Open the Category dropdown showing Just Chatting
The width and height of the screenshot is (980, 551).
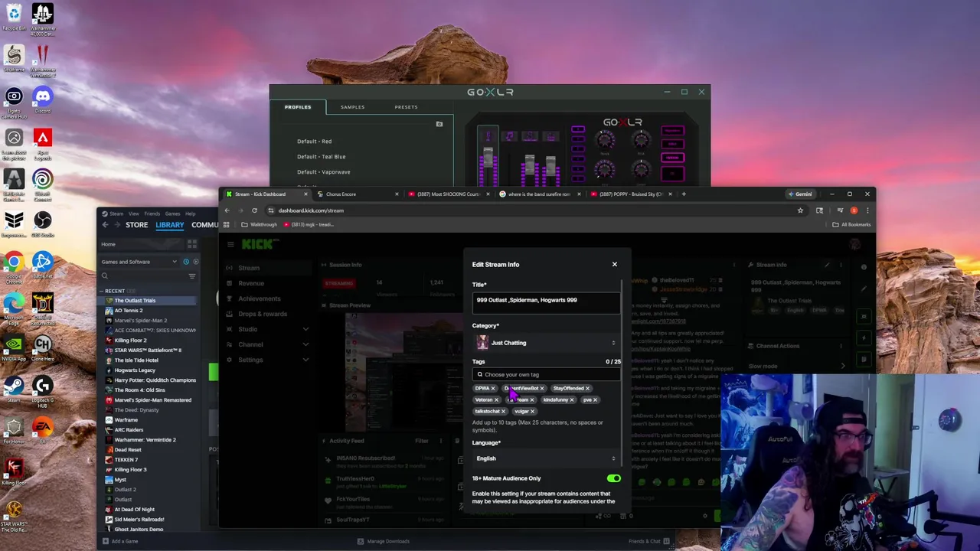click(x=545, y=343)
